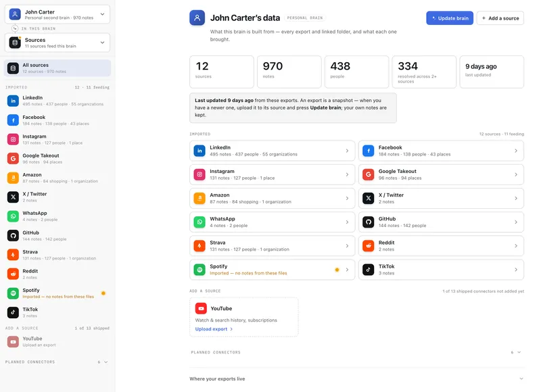This screenshot has width=541, height=392.
Task: Select All sources in the sidebar
Action: pos(57,68)
